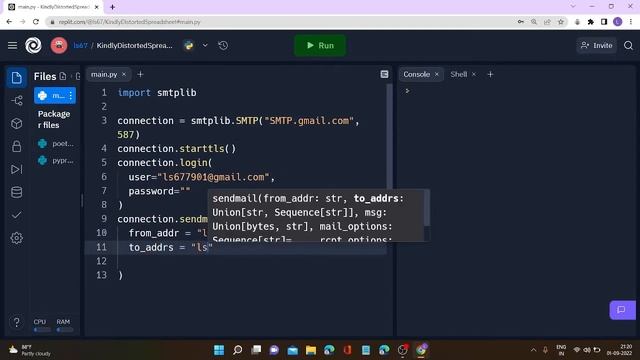Open Packages sidebar icon
640x360 pixels.
coord(16,123)
